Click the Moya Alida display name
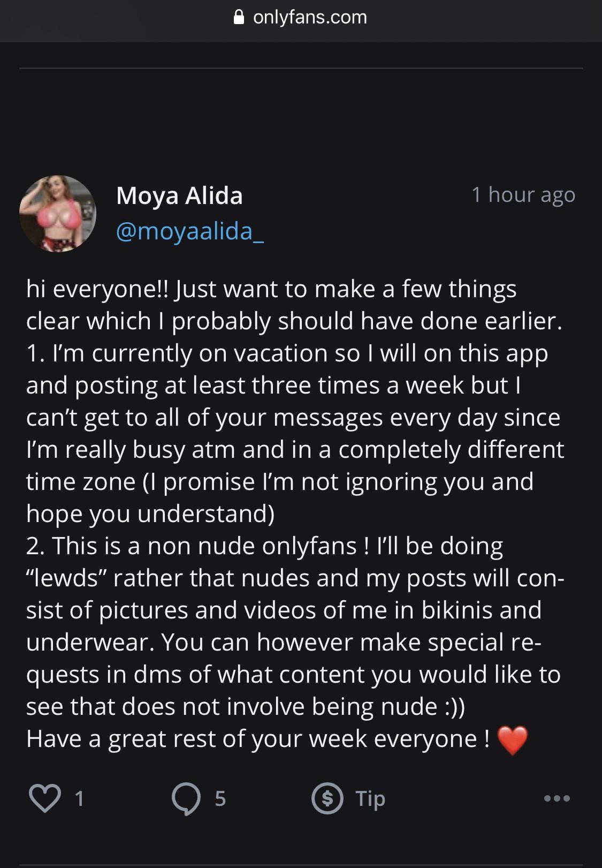602x868 pixels. (179, 196)
